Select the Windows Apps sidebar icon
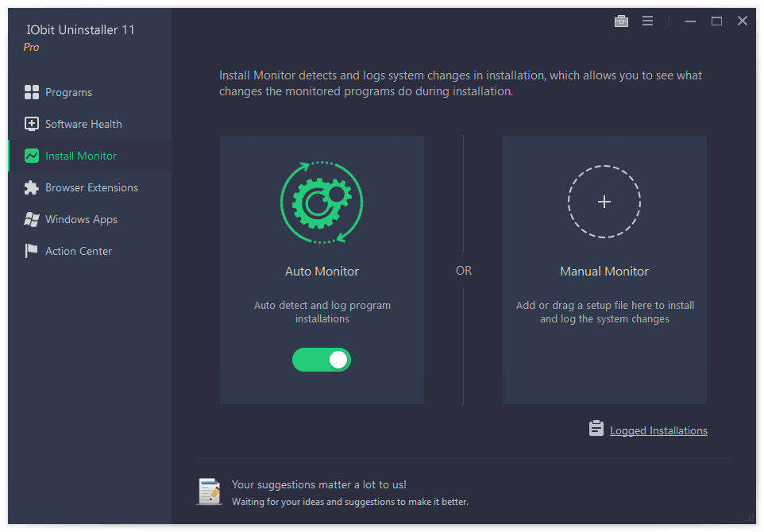 (32, 219)
